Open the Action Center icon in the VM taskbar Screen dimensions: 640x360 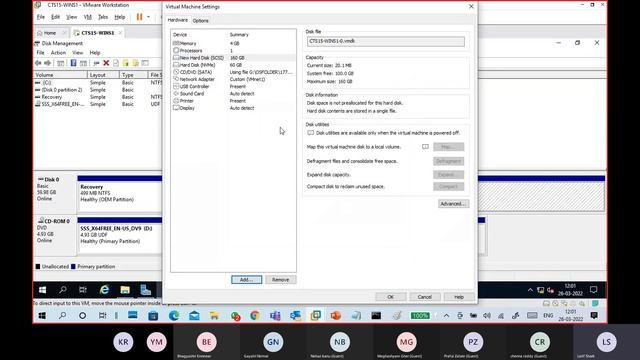593,290
